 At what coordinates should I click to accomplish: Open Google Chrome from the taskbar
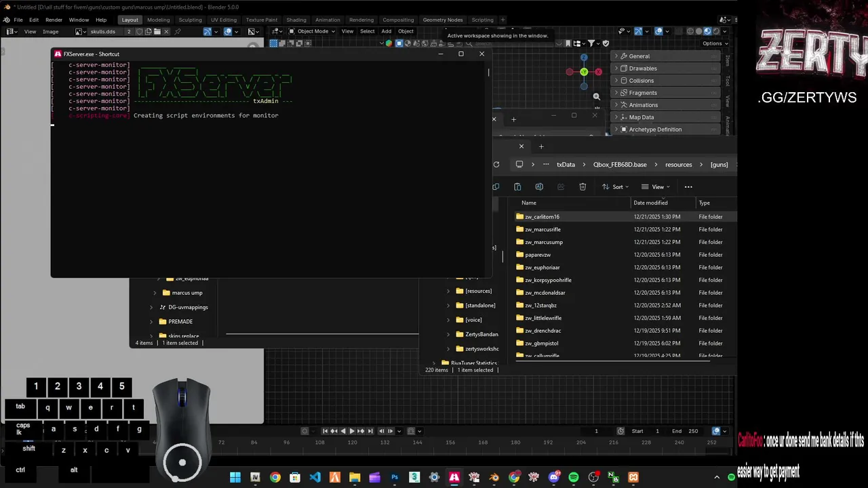[275, 477]
